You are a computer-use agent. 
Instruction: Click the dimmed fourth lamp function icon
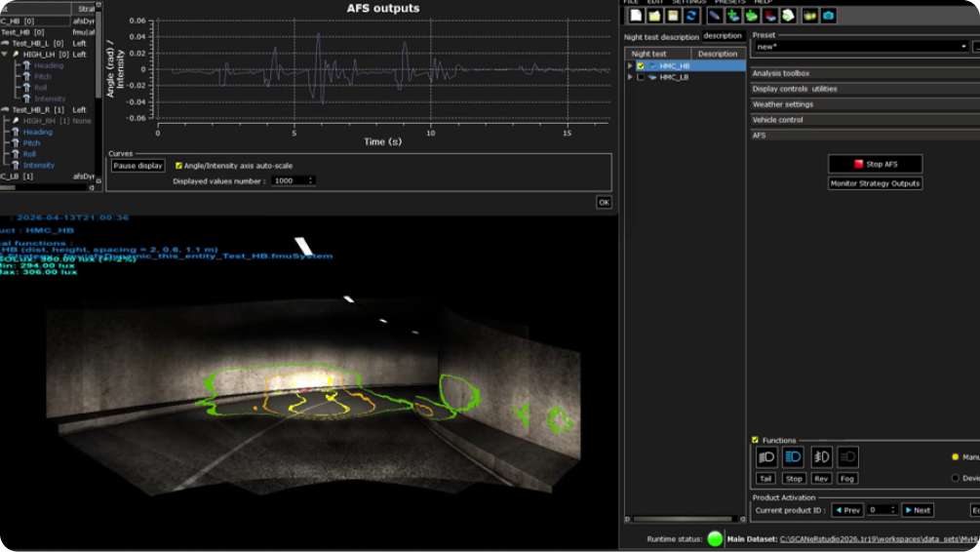[x=847, y=457]
